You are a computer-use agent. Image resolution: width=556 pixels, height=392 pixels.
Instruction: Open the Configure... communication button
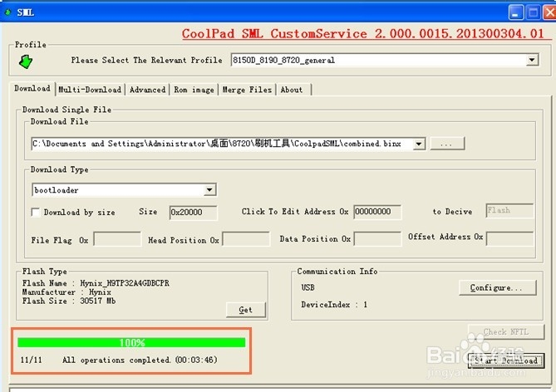[498, 287]
